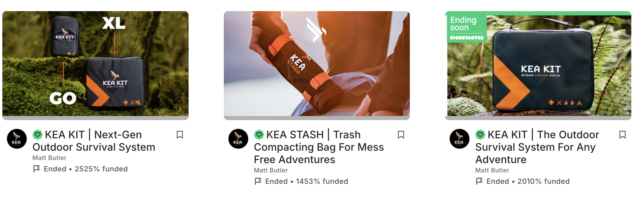Open KEA KIT Next-Gen Outdoor Survival System title
The height and width of the screenshot is (218, 644).
point(94,141)
